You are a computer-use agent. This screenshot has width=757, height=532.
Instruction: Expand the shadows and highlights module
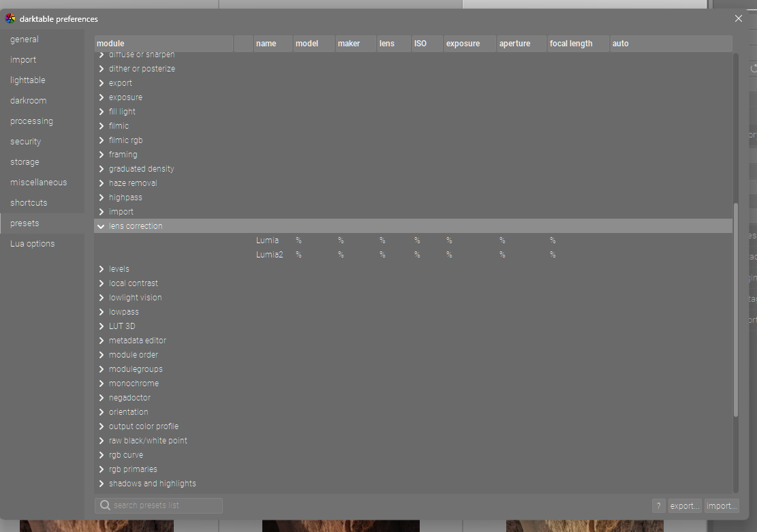(102, 484)
